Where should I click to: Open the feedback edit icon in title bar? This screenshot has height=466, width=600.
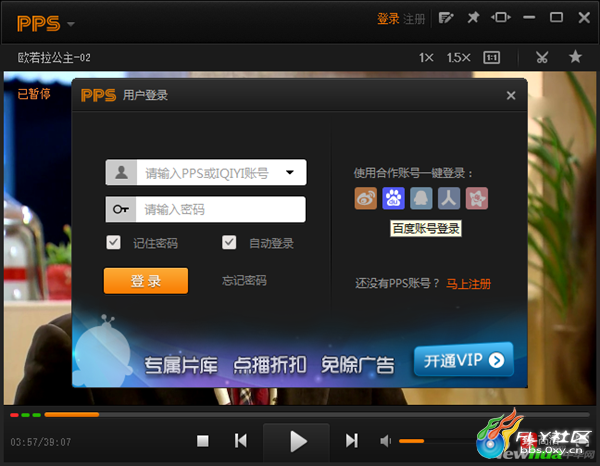click(x=446, y=18)
